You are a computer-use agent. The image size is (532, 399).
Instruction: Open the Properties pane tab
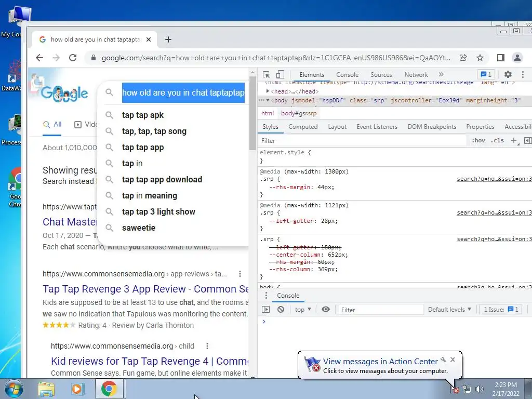(x=480, y=127)
